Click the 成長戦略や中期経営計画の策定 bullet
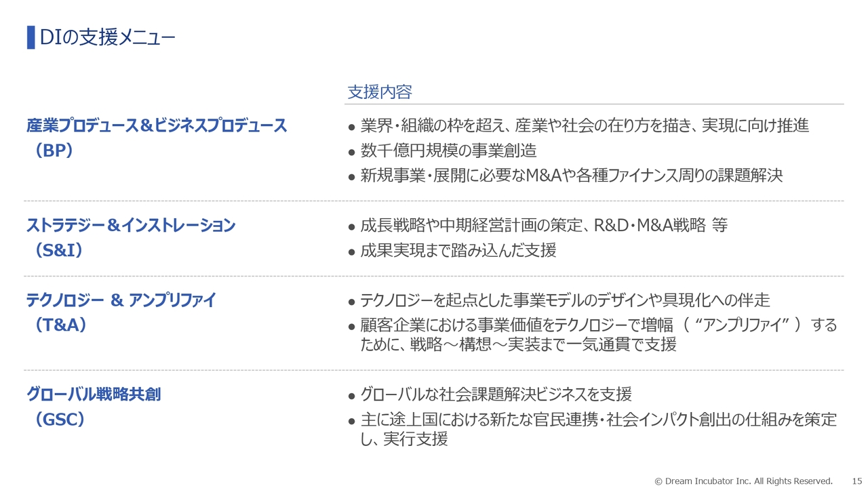This screenshot has width=868, height=488. click(544, 226)
